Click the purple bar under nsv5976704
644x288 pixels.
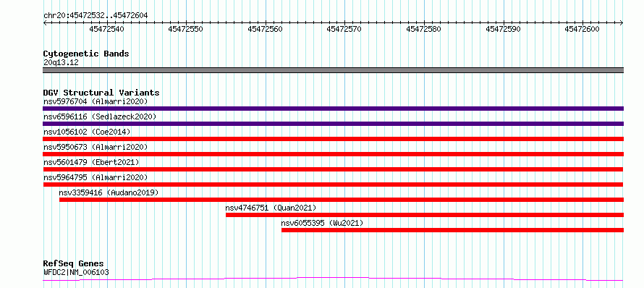click(333, 109)
